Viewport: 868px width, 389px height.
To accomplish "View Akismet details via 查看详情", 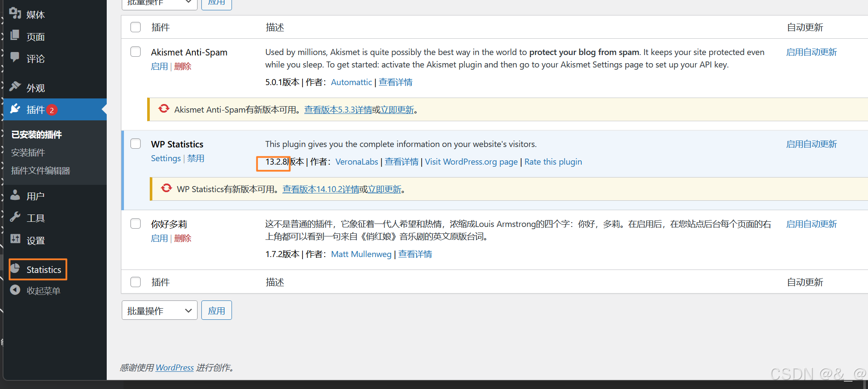I will pyautogui.click(x=395, y=82).
